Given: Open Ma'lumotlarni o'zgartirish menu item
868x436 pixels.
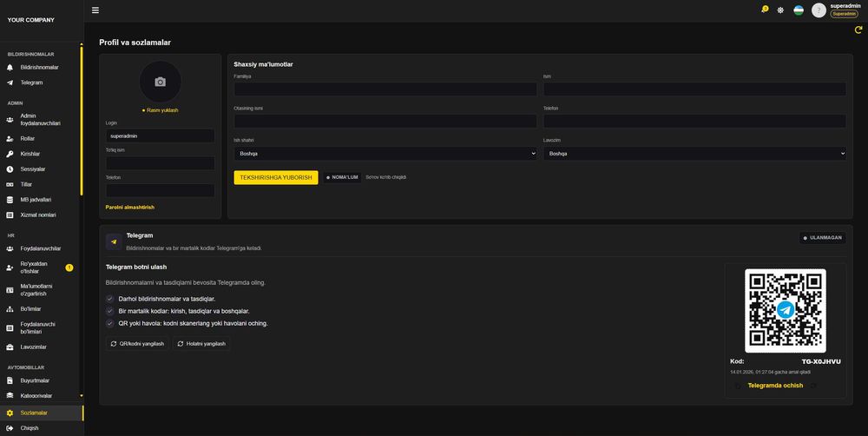Looking at the screenshot, I should tap(40, 290).
